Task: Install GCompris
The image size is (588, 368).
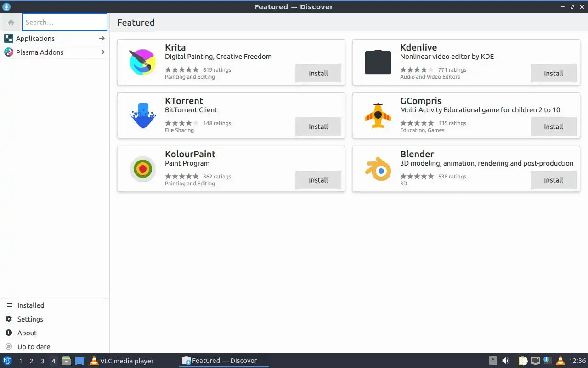Action: [554, 126]
